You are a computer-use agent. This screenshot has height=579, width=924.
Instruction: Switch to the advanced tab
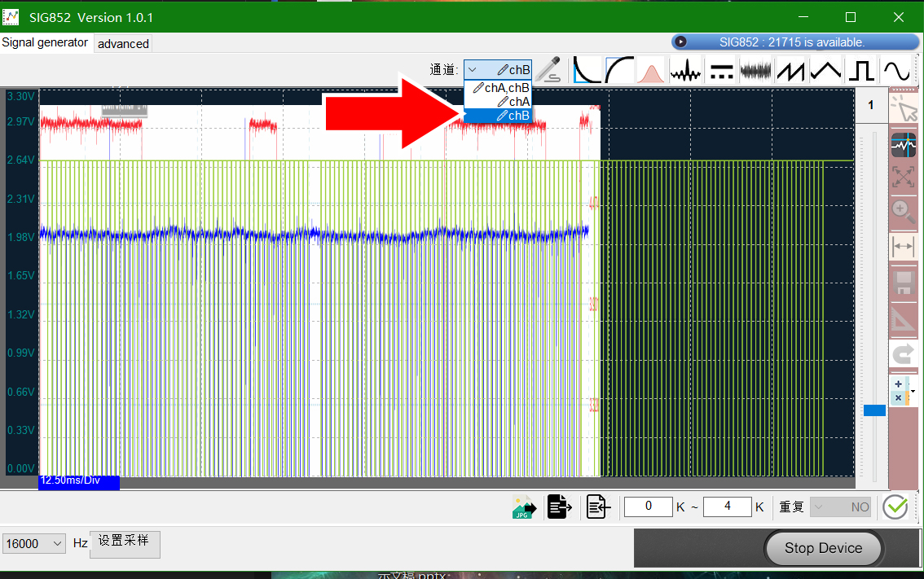(x=123, y=44)
